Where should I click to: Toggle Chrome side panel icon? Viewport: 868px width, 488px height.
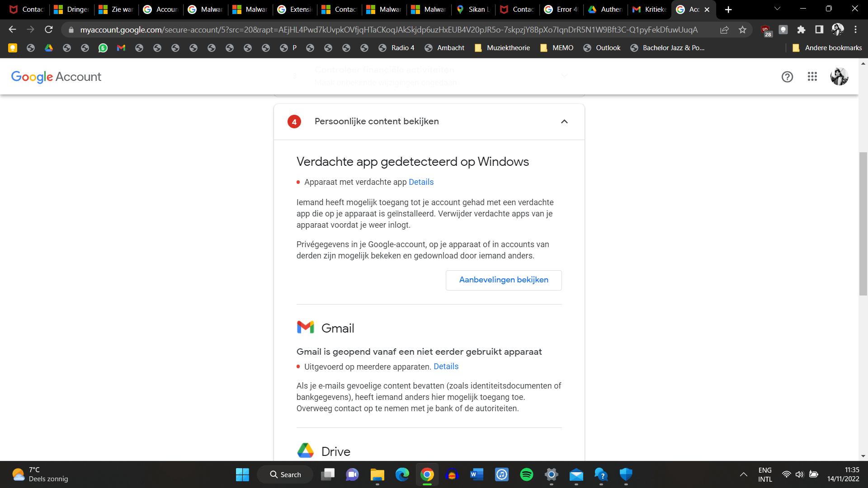(819, 30)
